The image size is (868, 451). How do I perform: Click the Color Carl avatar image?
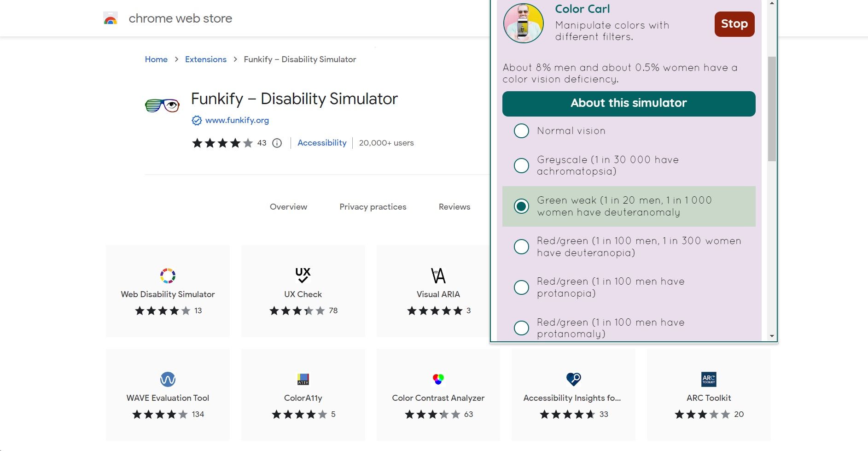(x=523, y=23)
